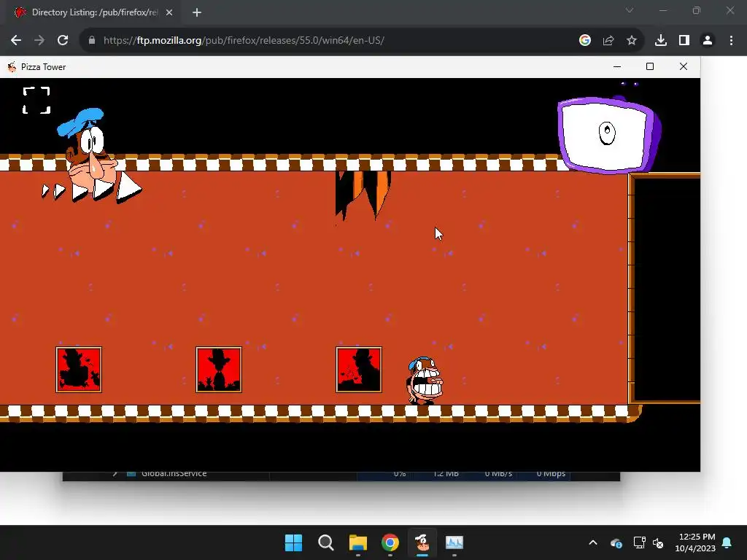Click the browser forward arrow
This screenshot has height=560, width=747.
click(x=39, y=41)
